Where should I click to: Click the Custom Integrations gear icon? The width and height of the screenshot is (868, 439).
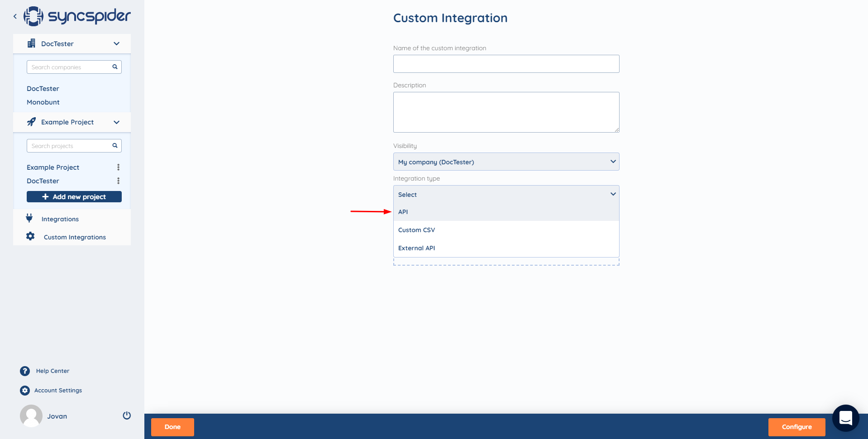coord(30,236)
